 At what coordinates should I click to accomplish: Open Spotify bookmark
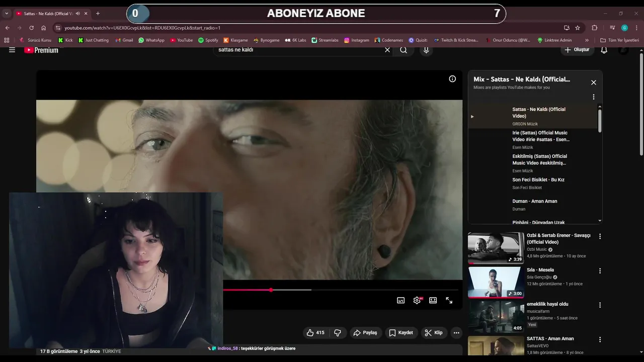tap(208, 40)
